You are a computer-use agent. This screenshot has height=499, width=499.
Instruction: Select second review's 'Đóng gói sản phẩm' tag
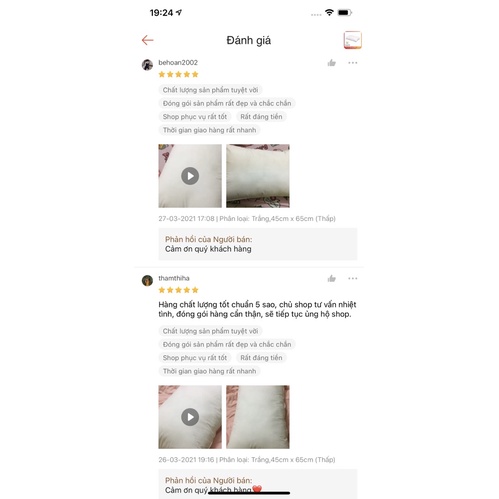click(x=227, y=344)
